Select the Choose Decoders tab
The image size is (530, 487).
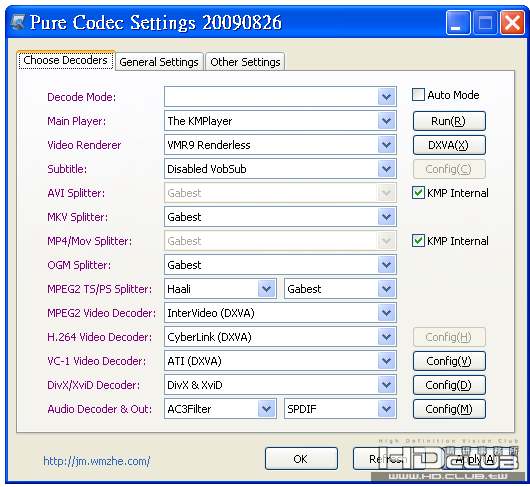[66, 60]
